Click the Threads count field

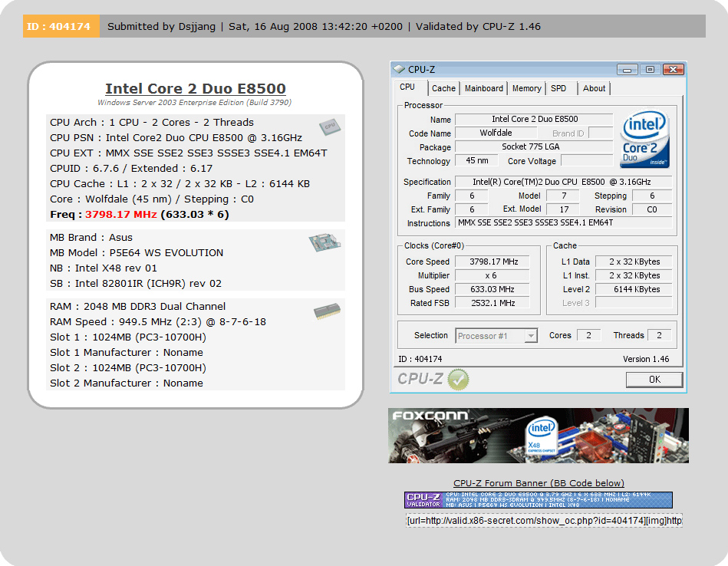[659, 335]
